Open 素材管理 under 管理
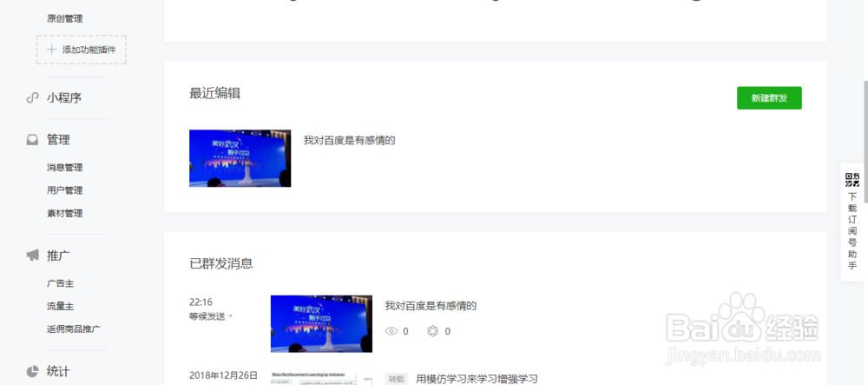Screen dimensions: 868x385 click(x=65, y=213)
